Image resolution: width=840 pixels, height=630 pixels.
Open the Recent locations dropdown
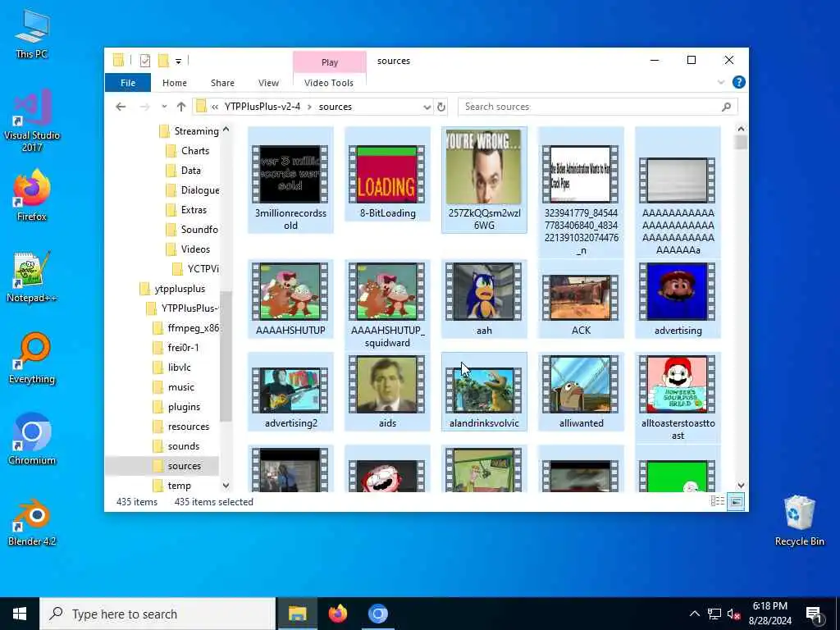click(x=164, y=107)
